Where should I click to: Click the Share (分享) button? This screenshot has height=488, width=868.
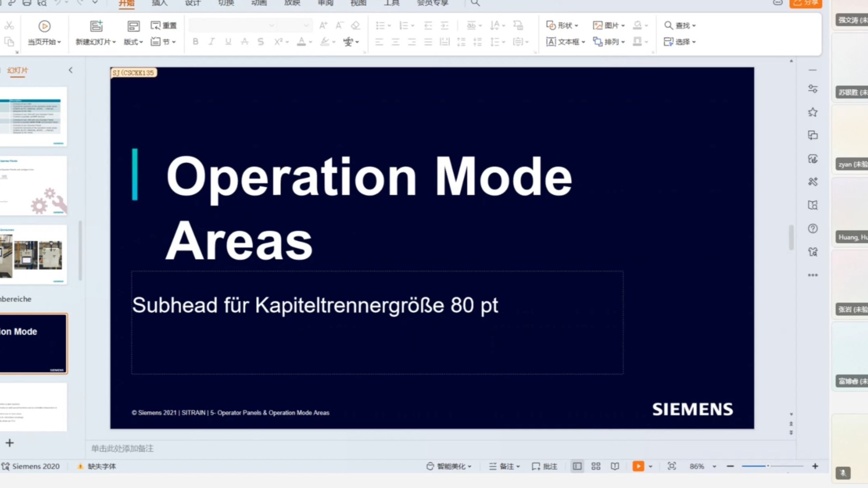(x=805, y=3)
